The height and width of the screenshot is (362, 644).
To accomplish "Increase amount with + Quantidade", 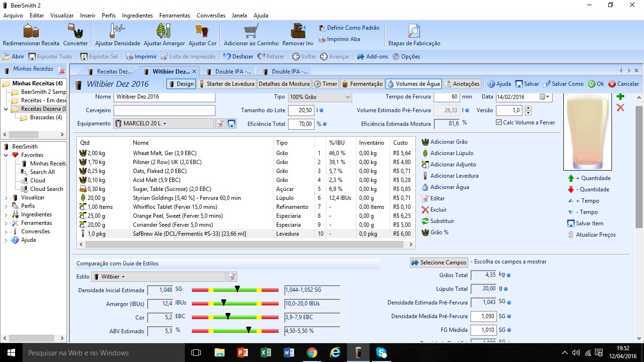I will point(589,178).
